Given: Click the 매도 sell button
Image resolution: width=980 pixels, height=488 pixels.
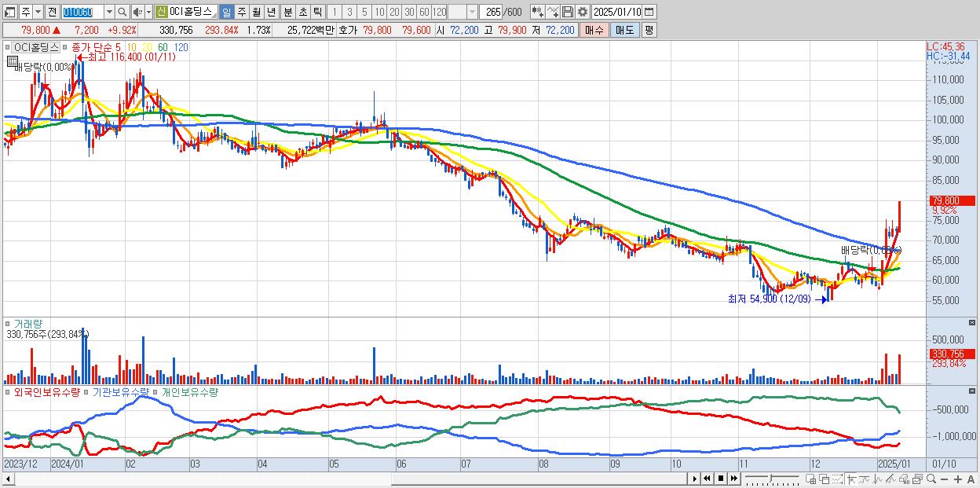Looking at the screenshot, I should (x=625, y=30).
